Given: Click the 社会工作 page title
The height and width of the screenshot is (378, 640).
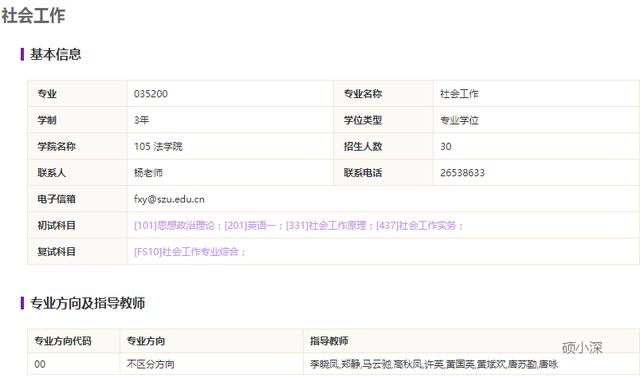Looking at the screenshot, I should [33, 16].
